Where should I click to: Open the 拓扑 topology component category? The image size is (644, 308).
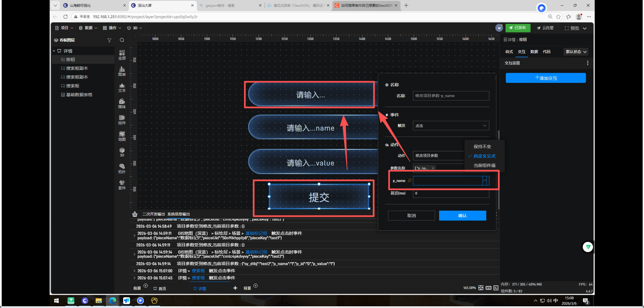pos(122,168)
